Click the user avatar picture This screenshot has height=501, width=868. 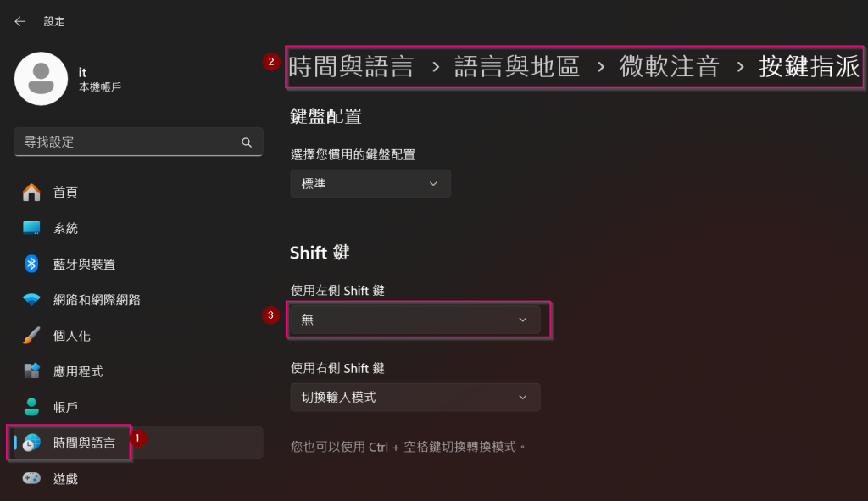[41, 79]
